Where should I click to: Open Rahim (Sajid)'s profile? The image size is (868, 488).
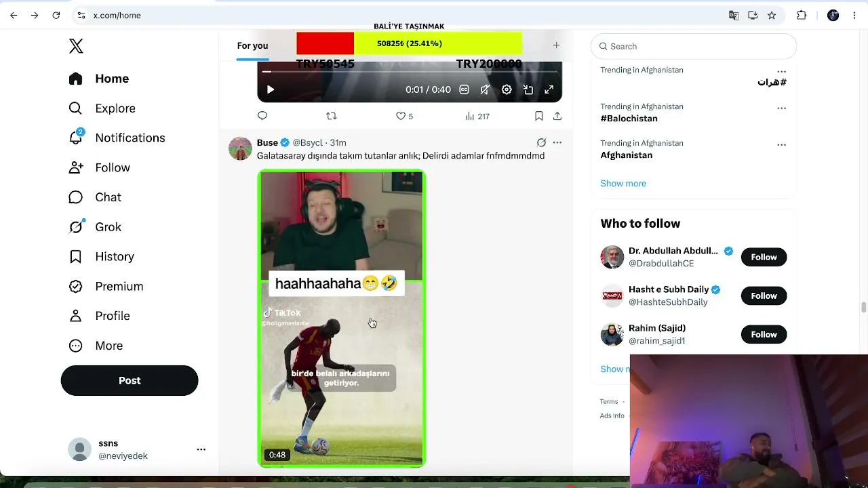(x=657, y=328)
